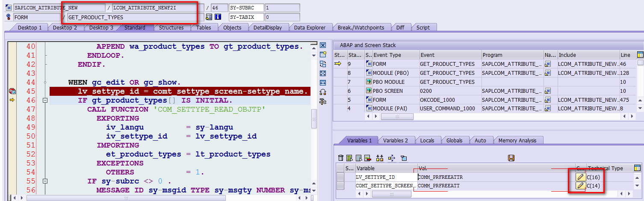Click the navigate icon in PBO SCREEN 0200 row

coord(548,91)
